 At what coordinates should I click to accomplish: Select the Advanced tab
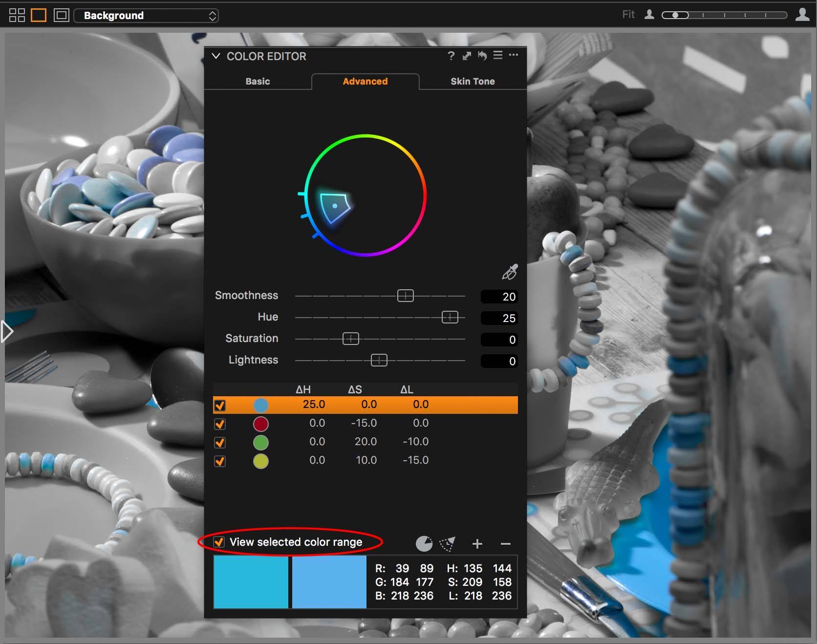pyautogui.click(x=365, y=82)
